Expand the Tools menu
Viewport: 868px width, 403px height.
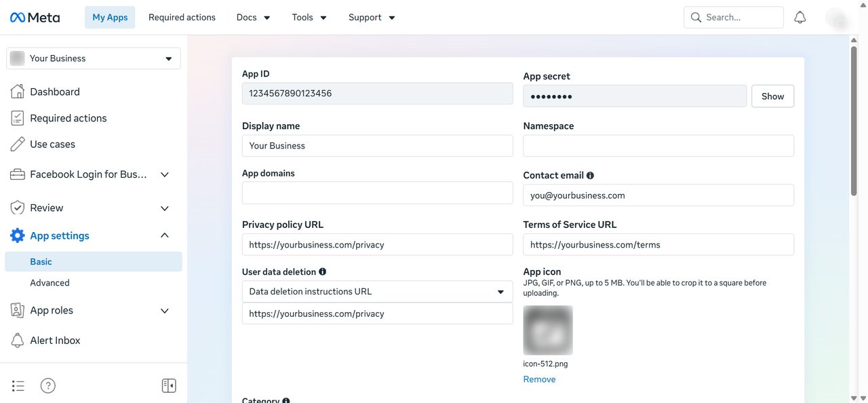(x=309, y=18)
